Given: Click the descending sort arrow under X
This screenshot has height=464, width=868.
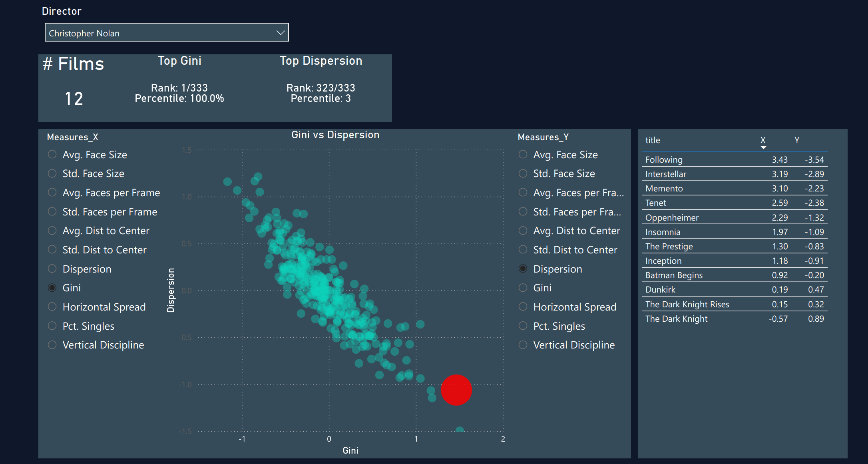Looking at the screenshot, I should pos(763,147).
